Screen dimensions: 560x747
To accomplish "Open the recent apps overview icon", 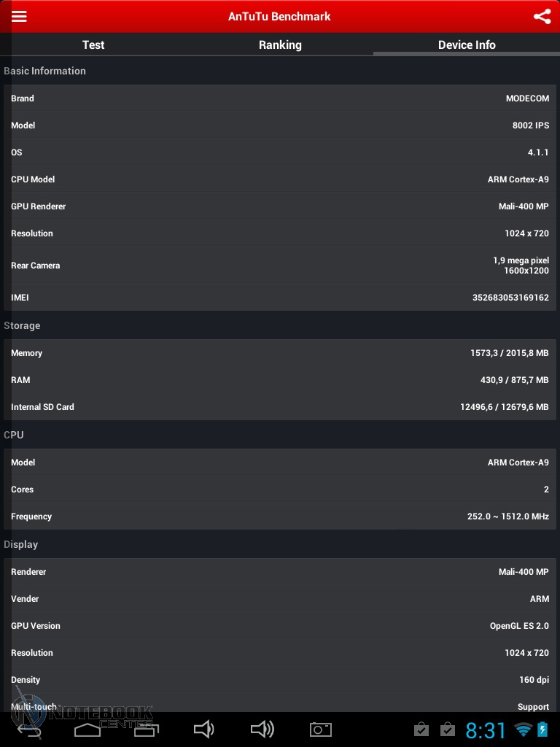I will pyautogui.click(x=146, y=729).
